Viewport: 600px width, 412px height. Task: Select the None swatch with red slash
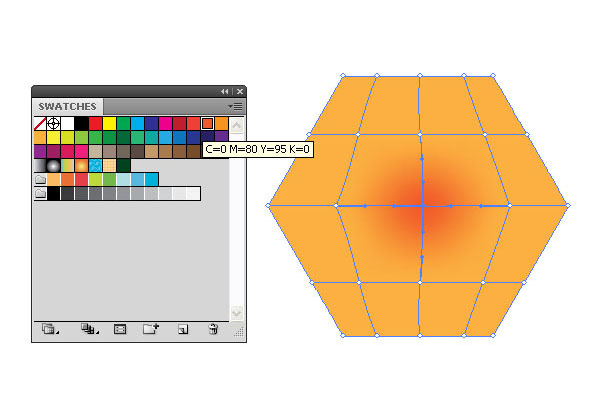pos(40,124)
